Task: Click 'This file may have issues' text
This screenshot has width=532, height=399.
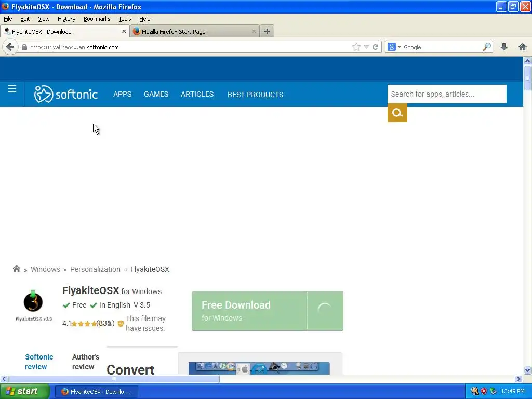Action: click(145, 323)
